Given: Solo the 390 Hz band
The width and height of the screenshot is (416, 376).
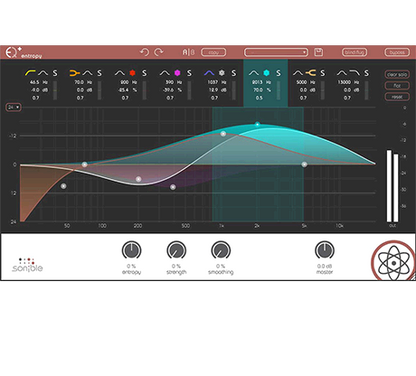Looking at the screenshot, I should [189, 73].
